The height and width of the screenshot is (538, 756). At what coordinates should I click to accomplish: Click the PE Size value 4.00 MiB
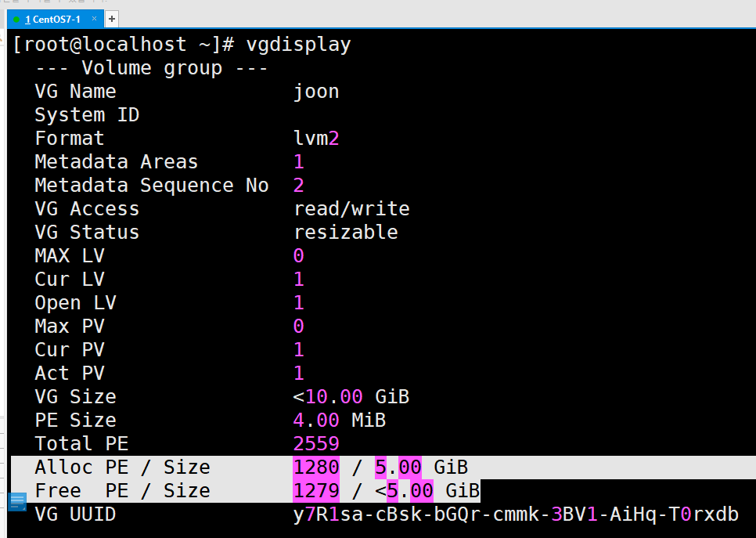tap(338, 420)
